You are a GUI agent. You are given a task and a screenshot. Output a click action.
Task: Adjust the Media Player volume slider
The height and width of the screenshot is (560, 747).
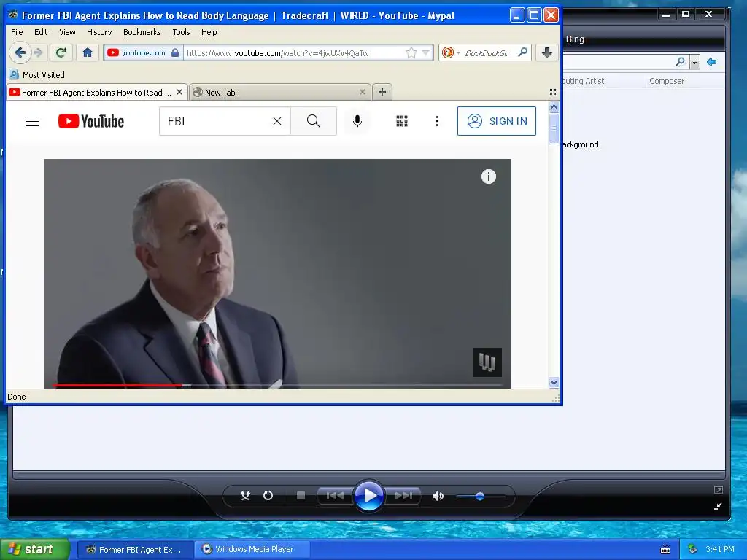point(480,496)
